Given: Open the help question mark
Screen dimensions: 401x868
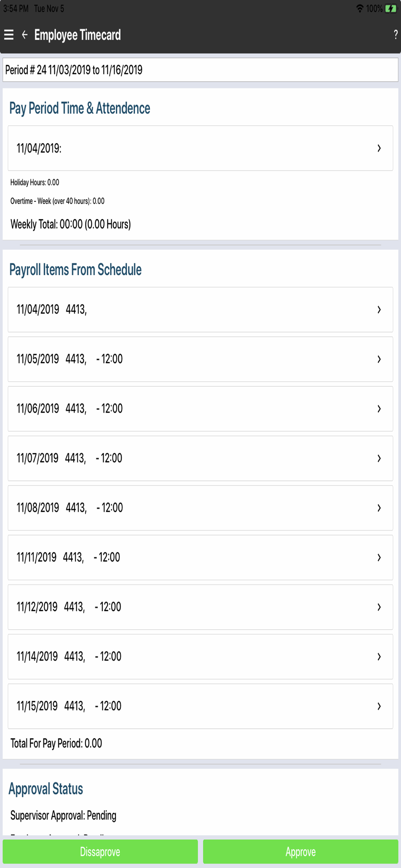Looking at the screenshot, I should click(x=395, y=35).
